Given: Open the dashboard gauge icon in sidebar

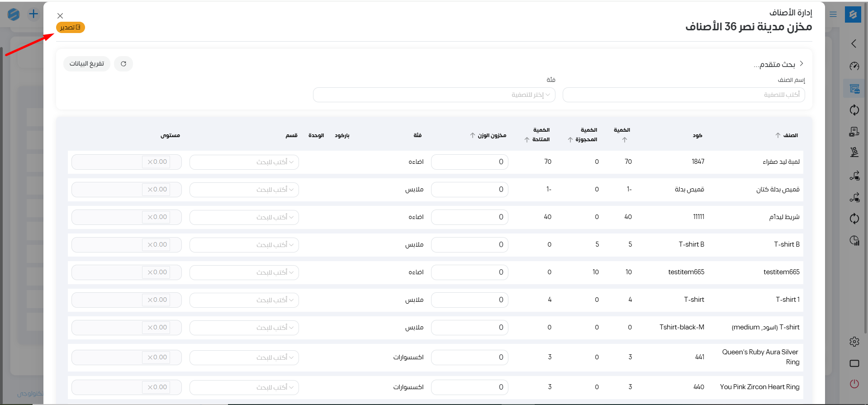Looking at the screenshot, I should tap(854, 67).
